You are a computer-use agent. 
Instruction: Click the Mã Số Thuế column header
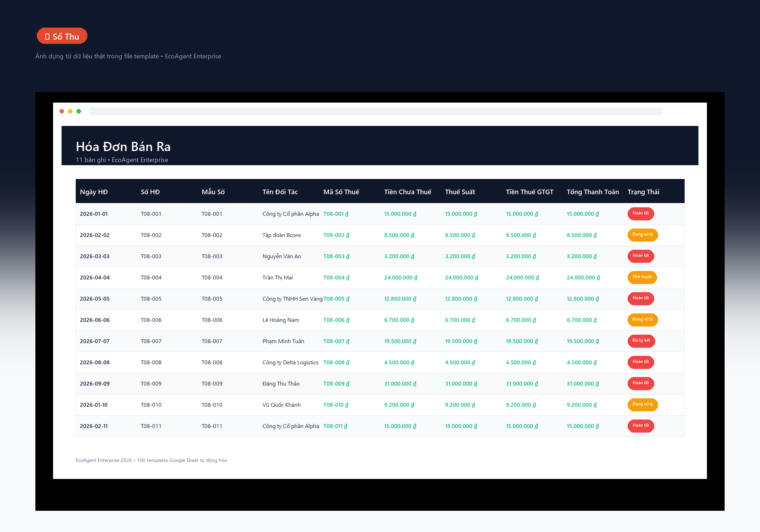point(341,192)
